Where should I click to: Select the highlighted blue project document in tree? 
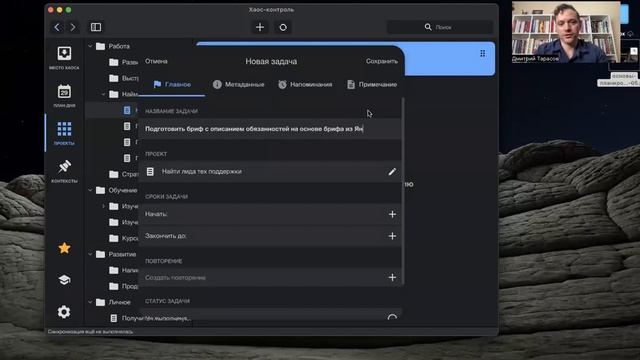click(127, 110)
